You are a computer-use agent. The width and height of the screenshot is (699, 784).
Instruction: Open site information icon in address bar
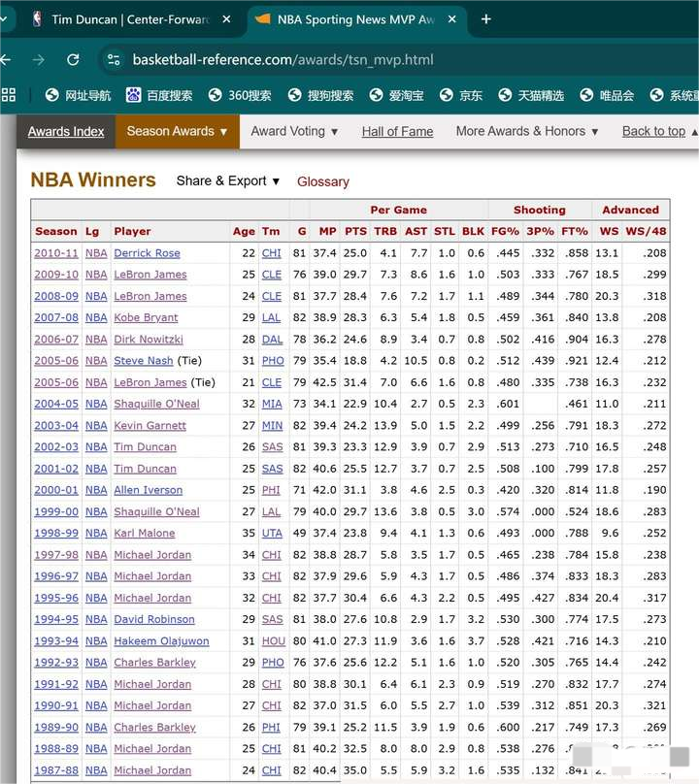pos(114,60)
